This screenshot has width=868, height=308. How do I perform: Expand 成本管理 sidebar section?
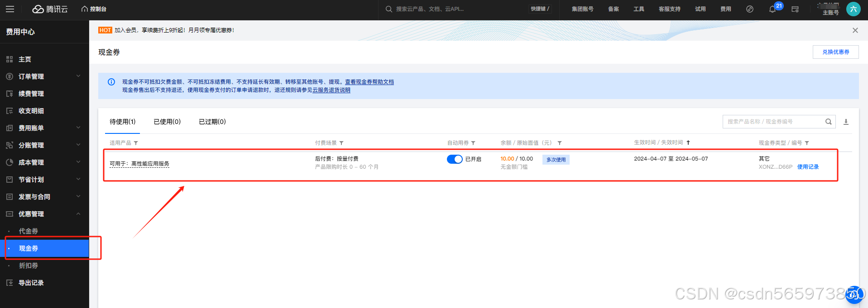pos(44,162)
